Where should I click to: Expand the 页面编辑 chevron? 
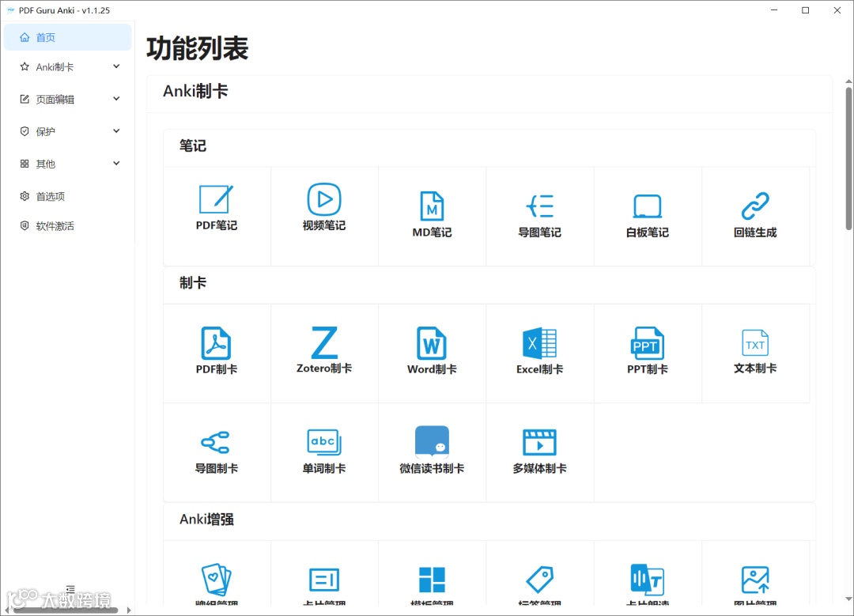116,99
